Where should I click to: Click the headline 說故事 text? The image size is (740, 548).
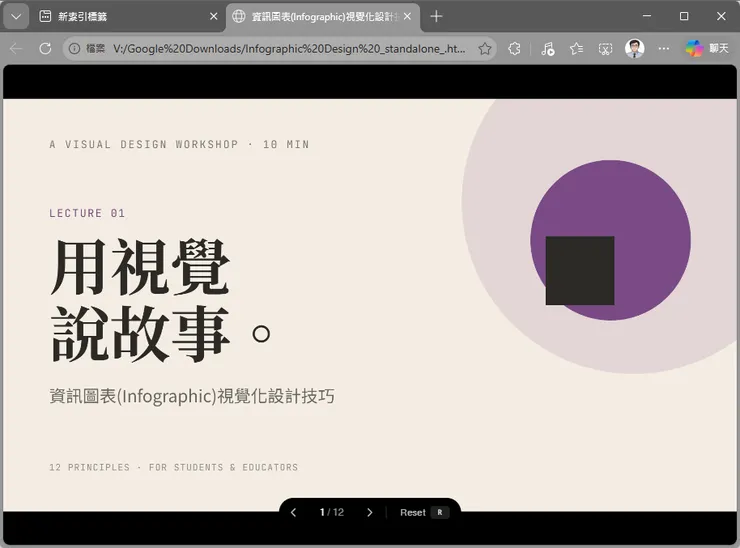pos(140,333)
